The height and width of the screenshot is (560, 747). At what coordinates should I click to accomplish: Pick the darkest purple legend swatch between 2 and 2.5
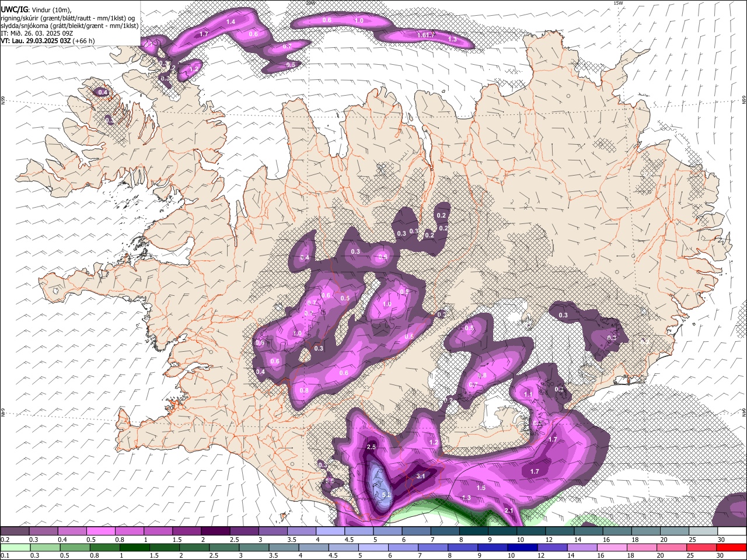215,531
